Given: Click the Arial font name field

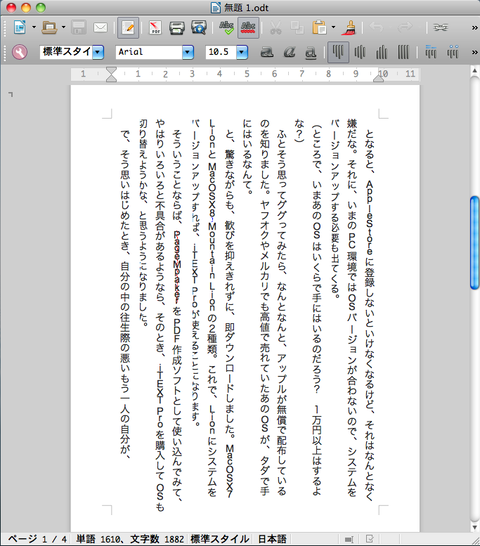Looking at the screenshot, I should pos(149,52).
